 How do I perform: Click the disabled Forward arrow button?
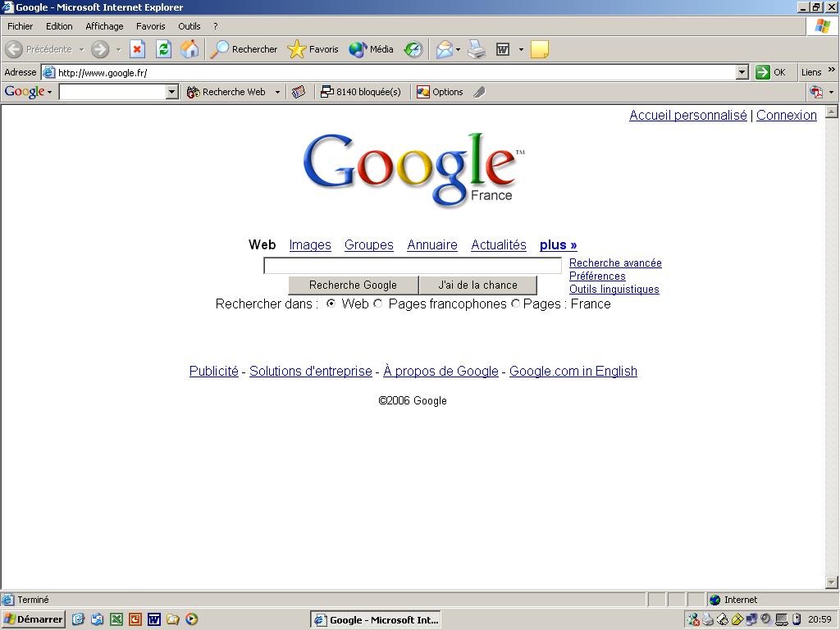(x=99, y=49)
